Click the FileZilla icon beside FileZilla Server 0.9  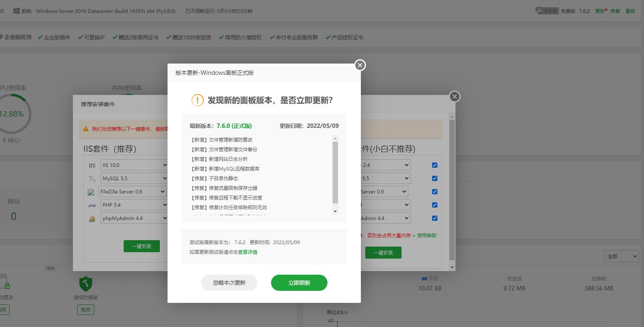coord(91,192)
